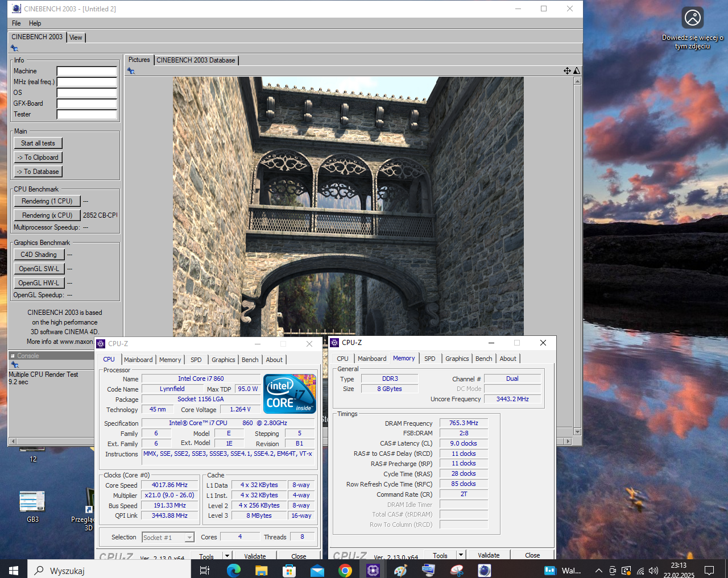Run the Rendering (x CPU) benchmark

pyautogui.click(x=47, y=215)
